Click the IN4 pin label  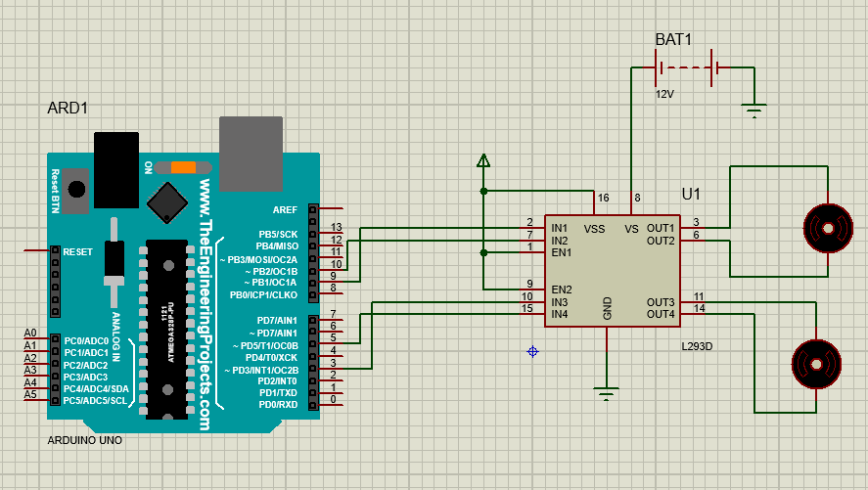(x=559, y=314)
